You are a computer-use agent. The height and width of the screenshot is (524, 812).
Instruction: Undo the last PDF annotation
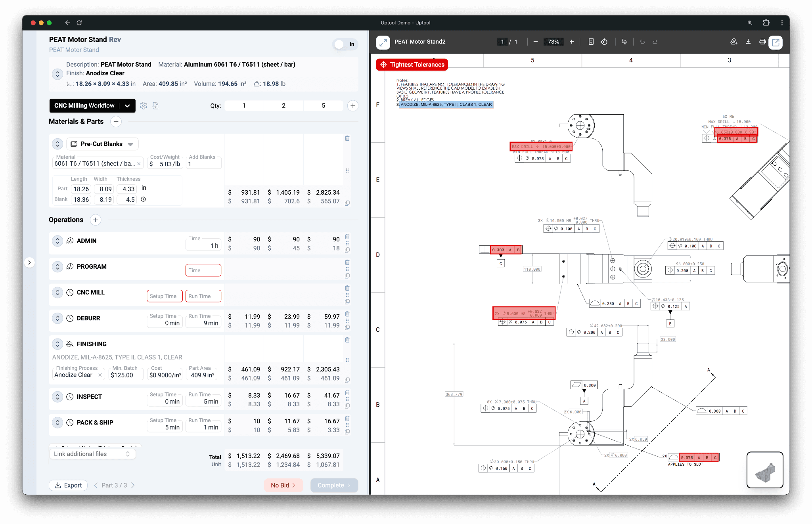coord(642,42)
